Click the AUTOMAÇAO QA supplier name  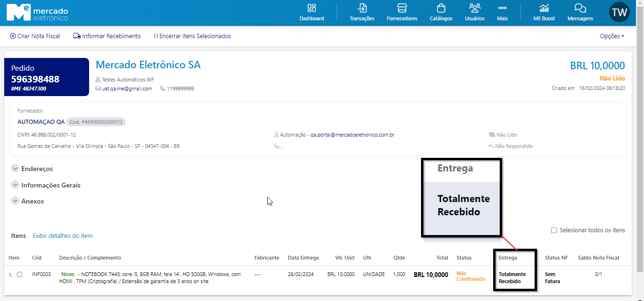tap(41, 122)
